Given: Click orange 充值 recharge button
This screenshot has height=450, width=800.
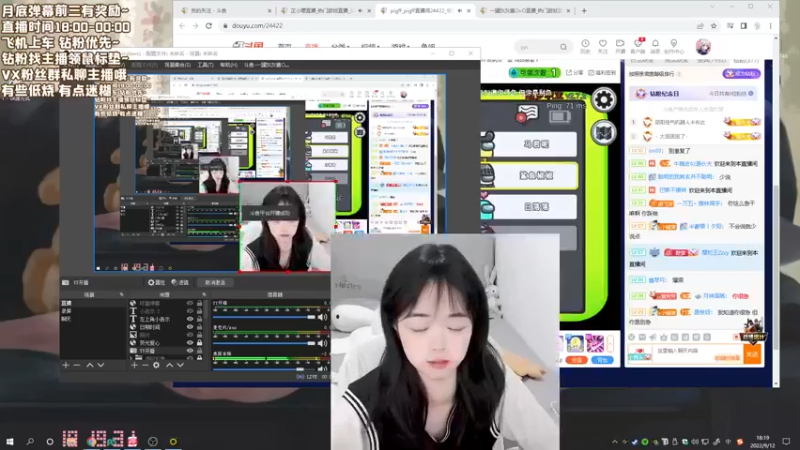Looking at the screenshot, I should tap(577, 360).
